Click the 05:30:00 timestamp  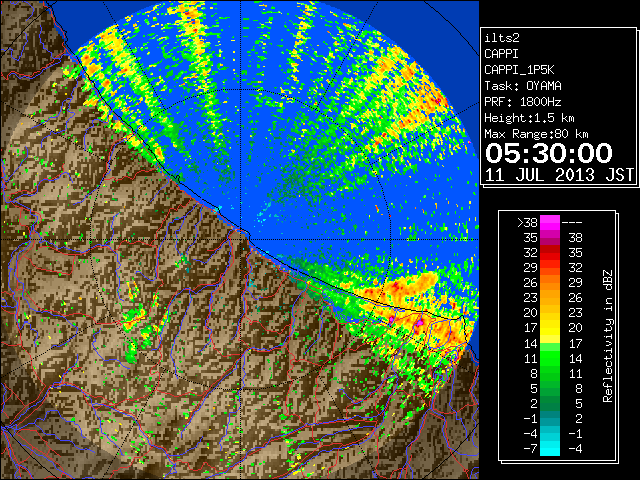coord(549,153)
